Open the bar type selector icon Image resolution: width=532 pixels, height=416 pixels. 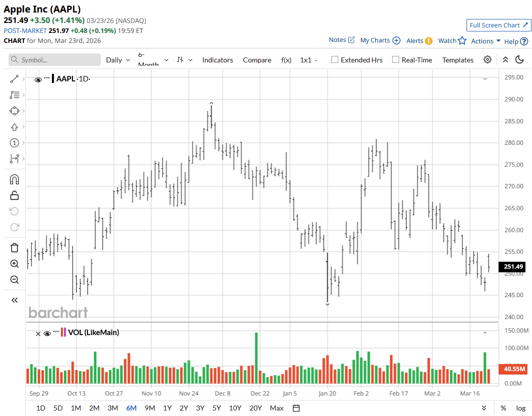click(180, 60)
